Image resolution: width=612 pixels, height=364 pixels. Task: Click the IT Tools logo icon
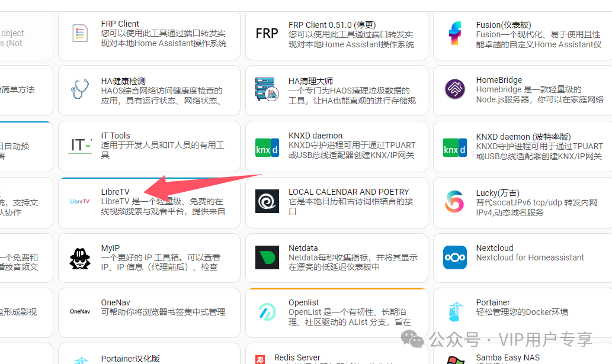point(81,146)
